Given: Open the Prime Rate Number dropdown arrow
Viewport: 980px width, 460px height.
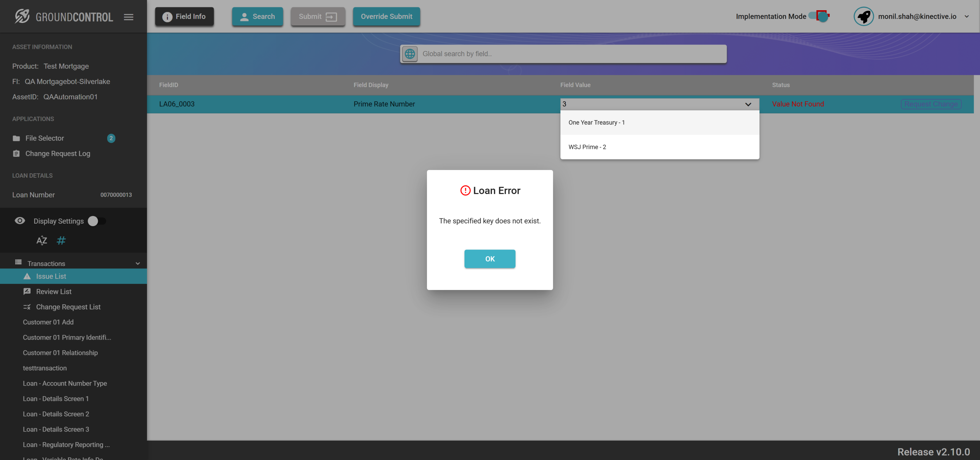Looking at the screenshot, I should tap(748, 104).
